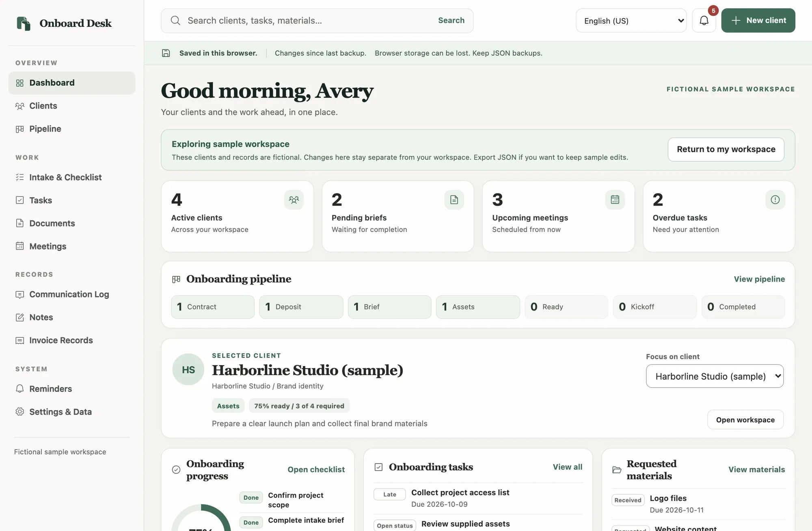812x531 pixels.
Task: Select the Contract pipeline stage
Action: tap(213, 307)
